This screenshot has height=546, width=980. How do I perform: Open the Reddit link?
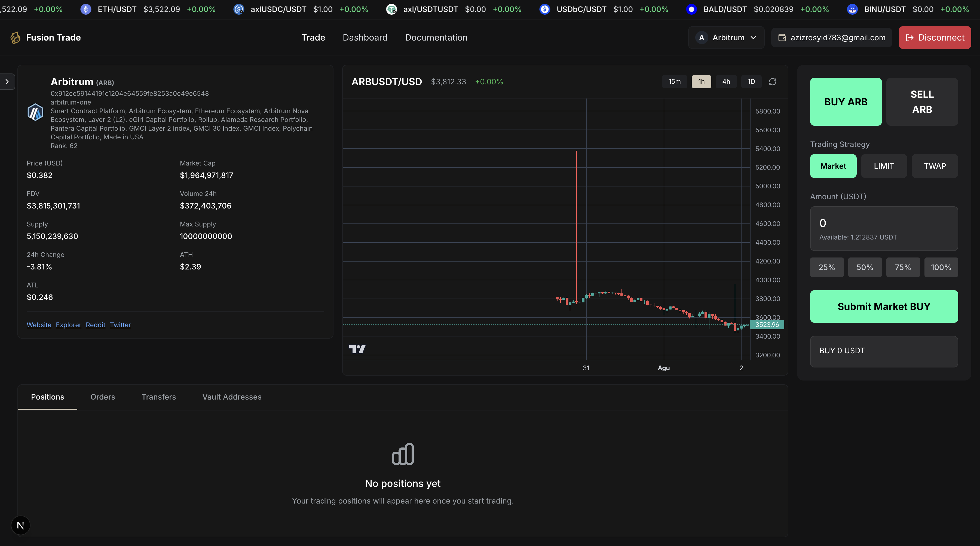(x=96, y=324)
